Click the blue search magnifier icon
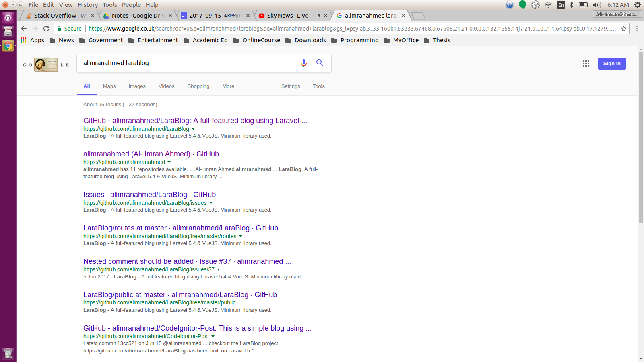Screen dimensions: 644x362 [320, 63]
